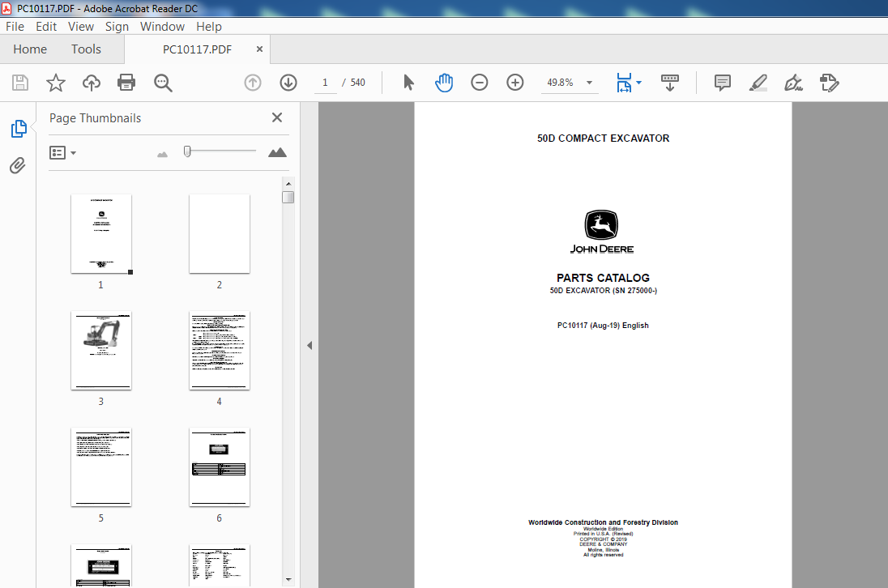Image resolution: width=888 pixels, height=588 pixels.
Task: Open the zoom level dropdown arrow
Action: tap(590, 83)
